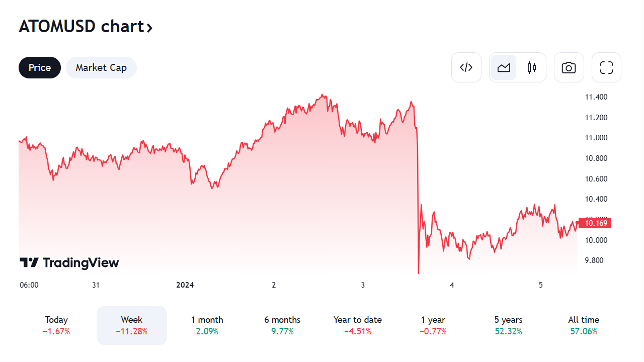
Task: Select the Today time range
Action: click(x=56, y=325)
